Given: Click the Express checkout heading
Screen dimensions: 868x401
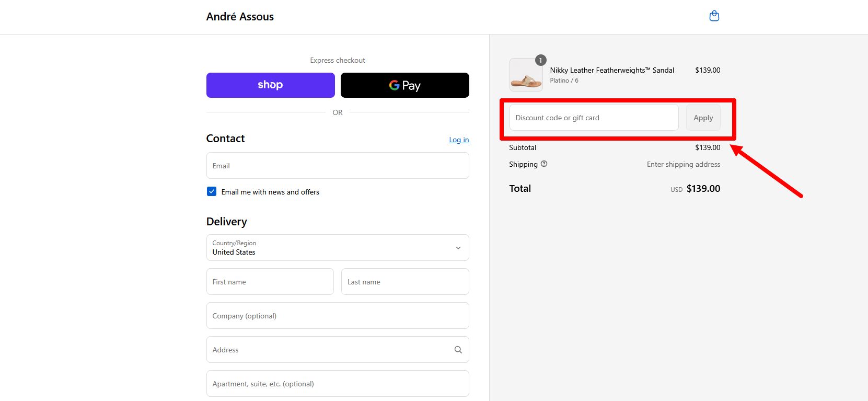Looking at the screenshot, I should [338, 60].
